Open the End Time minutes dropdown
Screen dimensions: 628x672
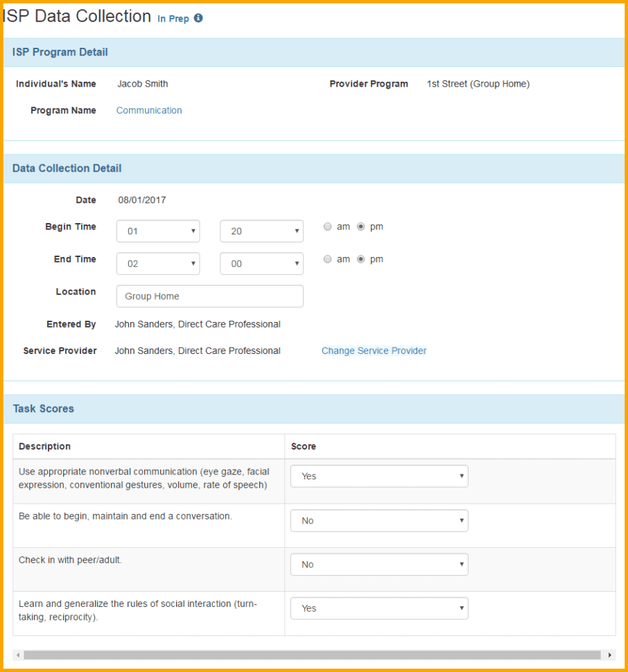point(261,263)
